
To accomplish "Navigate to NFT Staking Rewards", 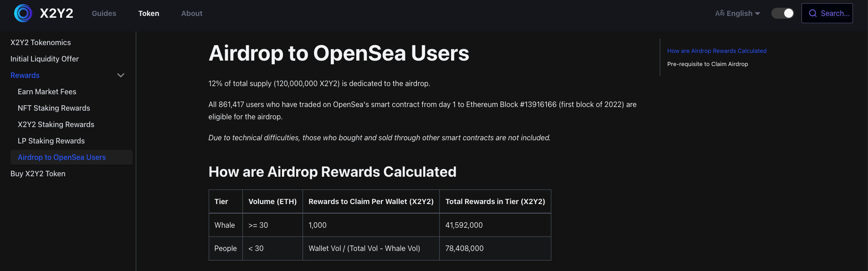I will [54, 108].
